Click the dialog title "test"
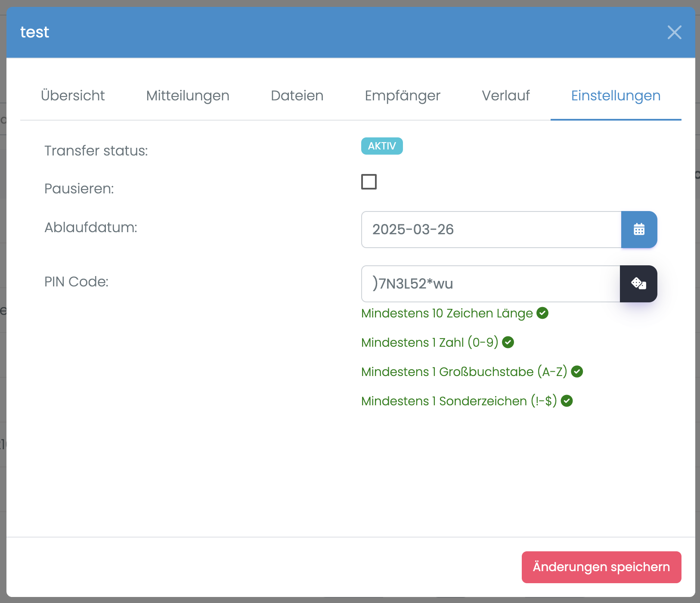Image resolution: width=700 pixels, height=603 pixels. [x=35, y=32]
